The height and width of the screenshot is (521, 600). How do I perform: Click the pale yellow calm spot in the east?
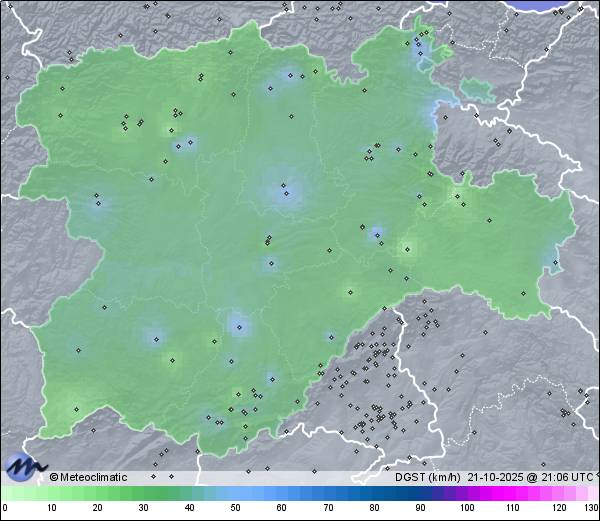pyautogui.click(x=407, y=248)
